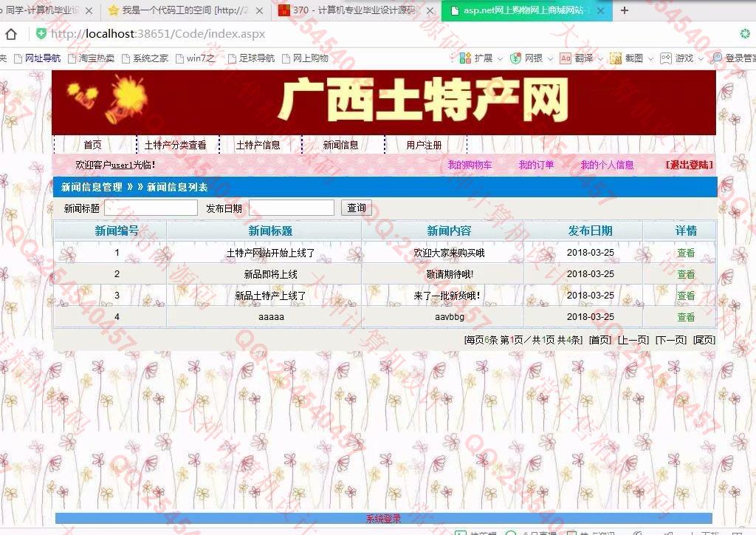Go to 首页 in site navigation
The image size is (756, 535).
click(92, 146)
